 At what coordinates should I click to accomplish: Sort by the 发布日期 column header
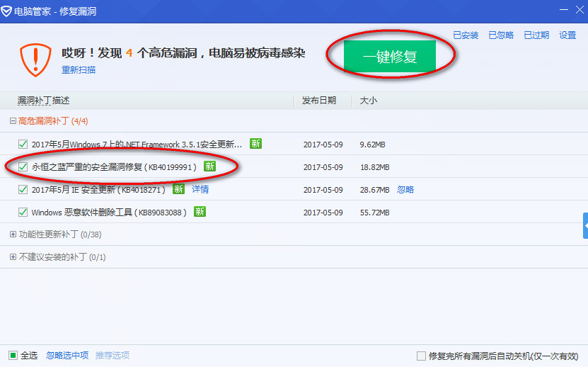[x=319, y=101]
